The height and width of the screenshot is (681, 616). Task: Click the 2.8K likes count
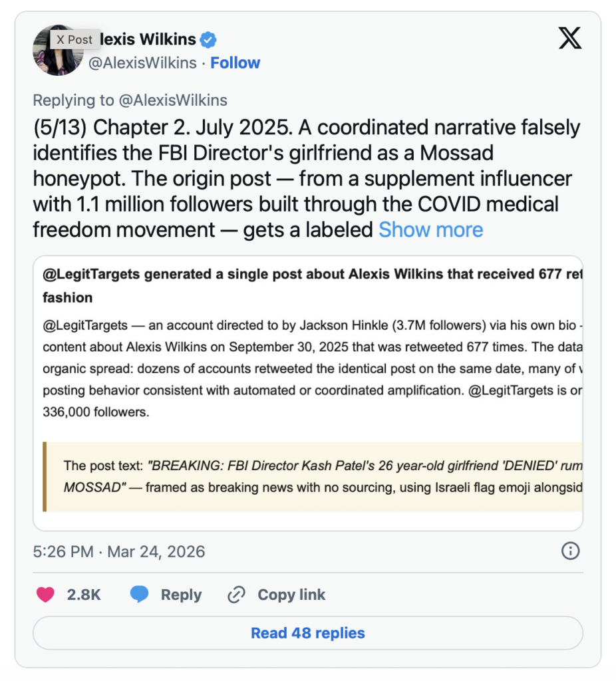(84, 595)
